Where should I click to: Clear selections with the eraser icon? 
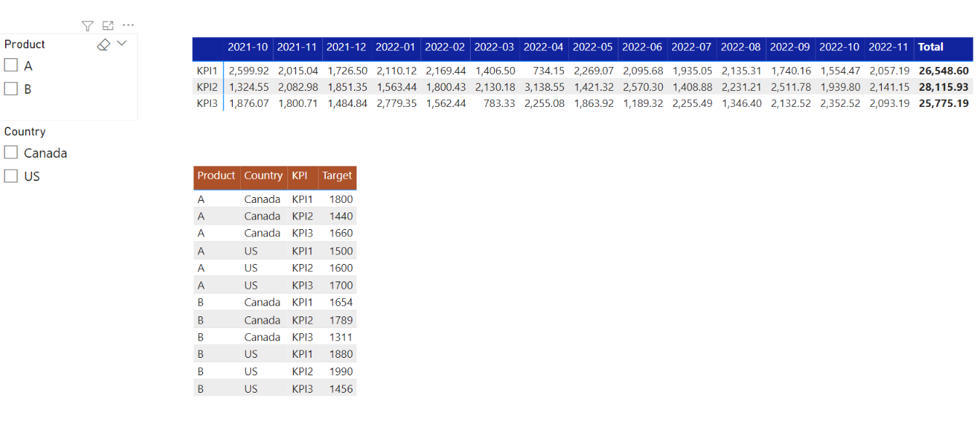pos(103,44)
